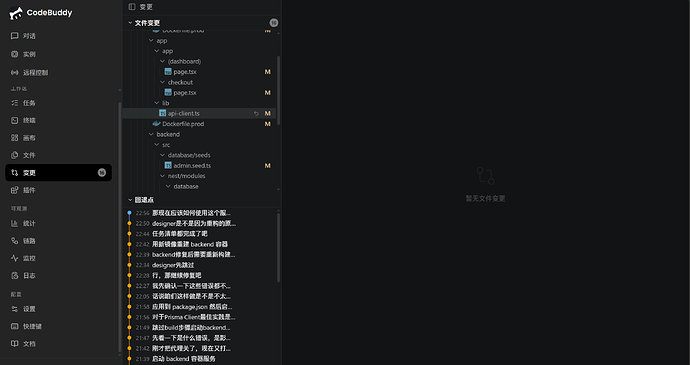The image size is (690, 365).
Task: Select the api-client.ts file
Action: (199, 114)
